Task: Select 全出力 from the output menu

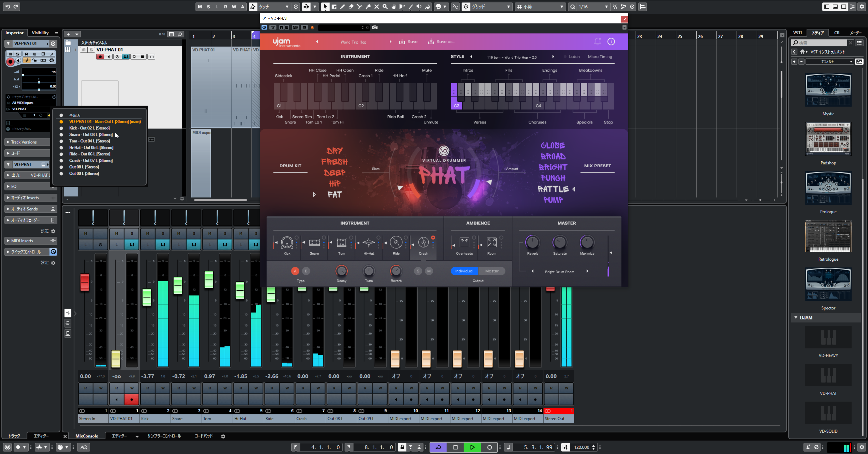Action: pyautogui.click(x=75, y=115)
